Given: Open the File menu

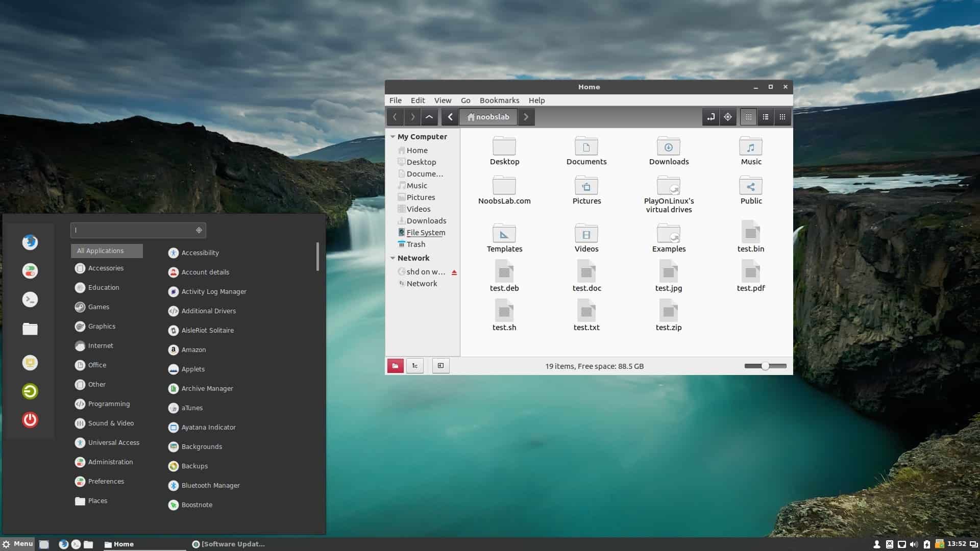Looking at the screenshot, I should (x=396, y=101).
